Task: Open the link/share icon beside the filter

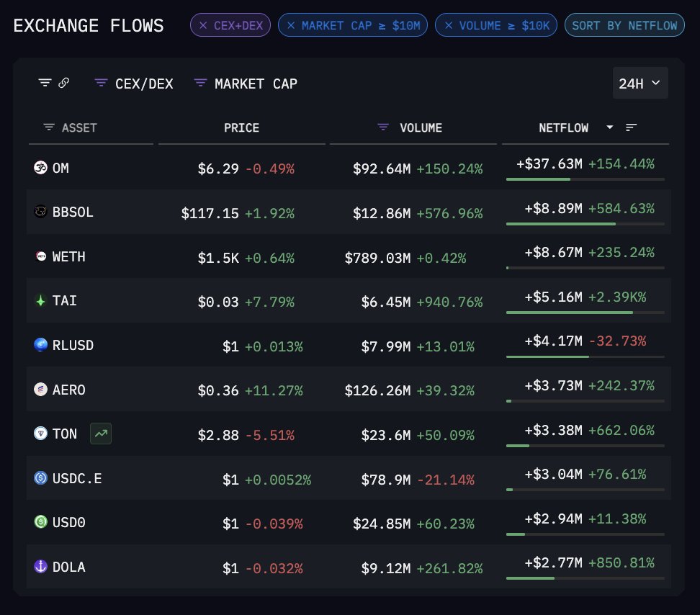Action: click(64, 82)
